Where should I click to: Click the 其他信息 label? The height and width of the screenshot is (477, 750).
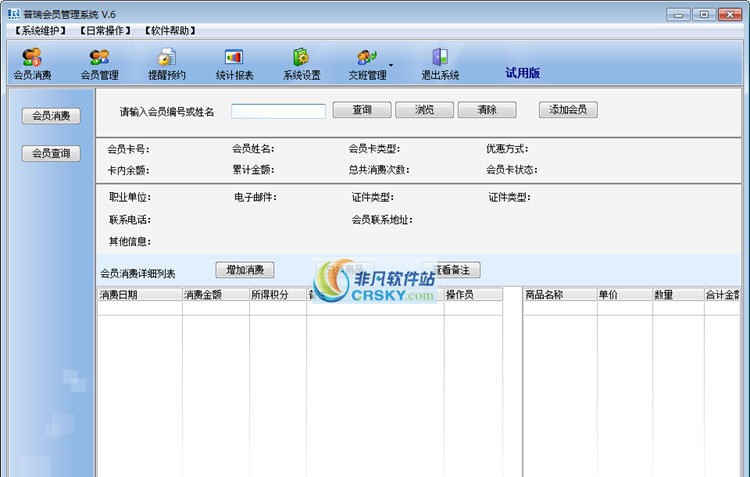pyautogui.click(x=130, y=242)
